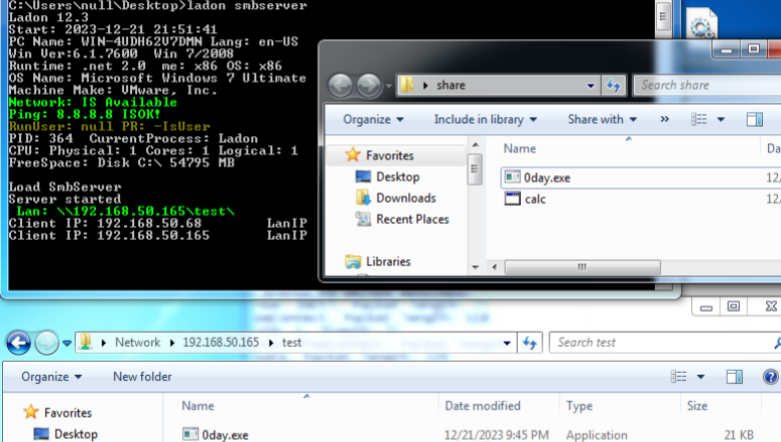Click Network in the test address bar
The height and width of the screenshot is (442, 781).
tap(137, 342)
